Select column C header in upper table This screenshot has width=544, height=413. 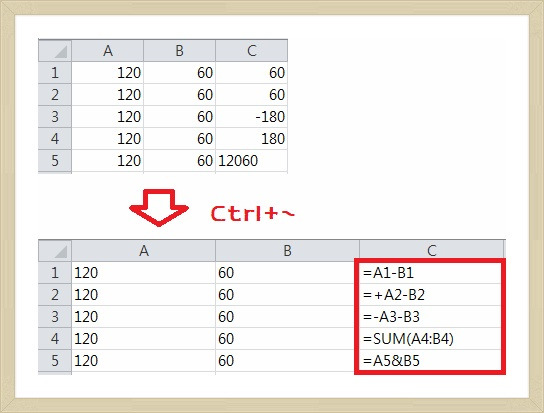point(252,51)
